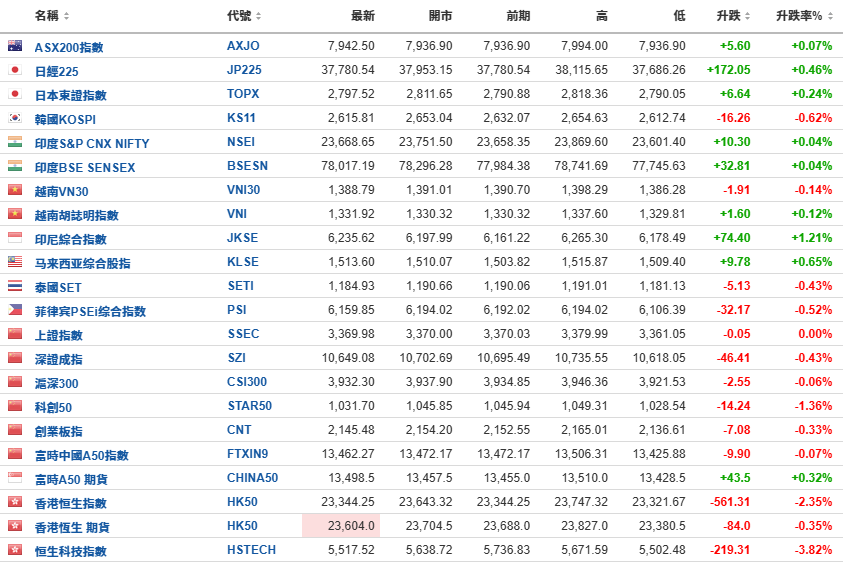Click the CSI300 ticker symbol
Viewport: 843px width, 563px height.
click(247, 382)
